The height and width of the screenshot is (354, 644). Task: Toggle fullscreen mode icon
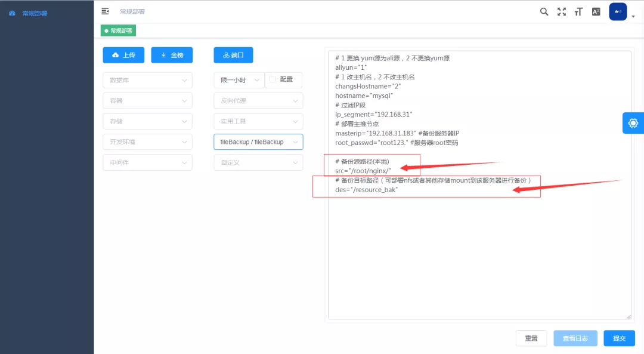click(x=562, y=11)
